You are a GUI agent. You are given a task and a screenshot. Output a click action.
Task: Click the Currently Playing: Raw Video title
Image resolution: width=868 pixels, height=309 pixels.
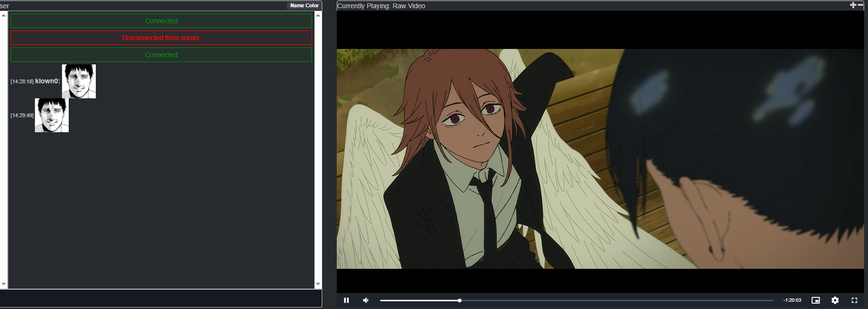pos(381,6)
